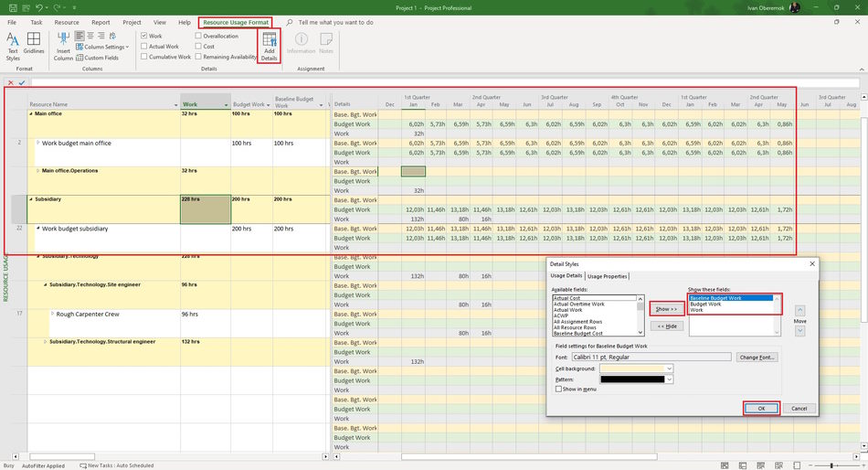
Task: Click OK in Detail Styles dialog
Action: (x=761, y=408)
